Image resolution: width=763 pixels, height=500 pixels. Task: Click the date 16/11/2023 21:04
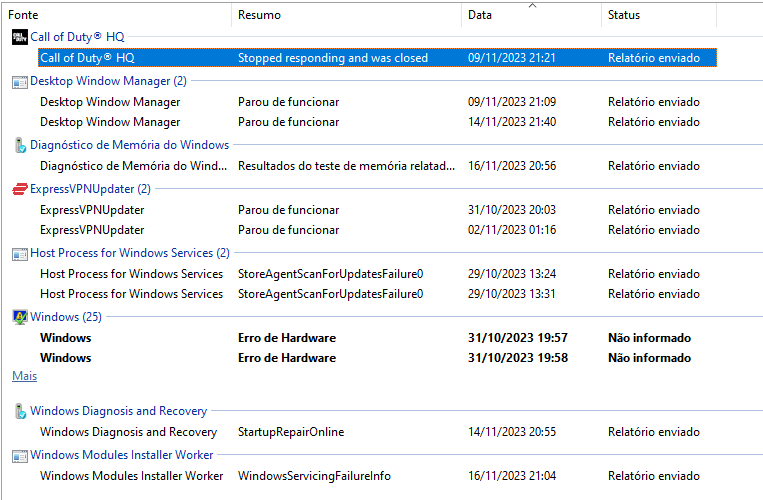[x=512, y=476]
